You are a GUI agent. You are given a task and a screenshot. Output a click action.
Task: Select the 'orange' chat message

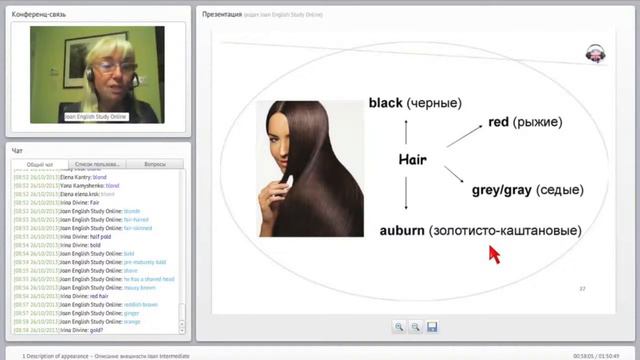(77, 322)
